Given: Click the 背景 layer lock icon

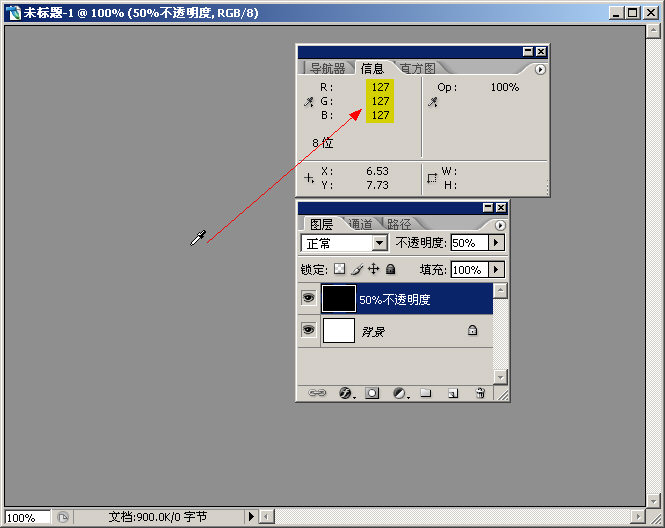Looking at the screenshot, I should click(472, 330).
